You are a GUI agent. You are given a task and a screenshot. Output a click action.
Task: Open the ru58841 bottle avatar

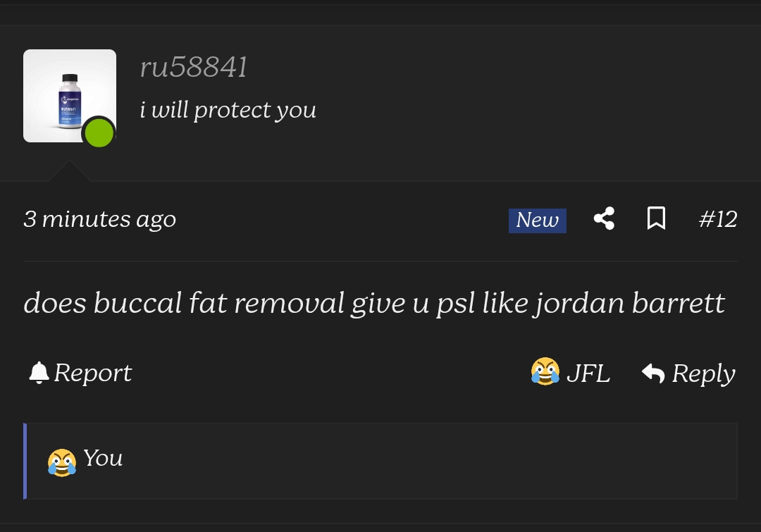[x=69, y=96]
